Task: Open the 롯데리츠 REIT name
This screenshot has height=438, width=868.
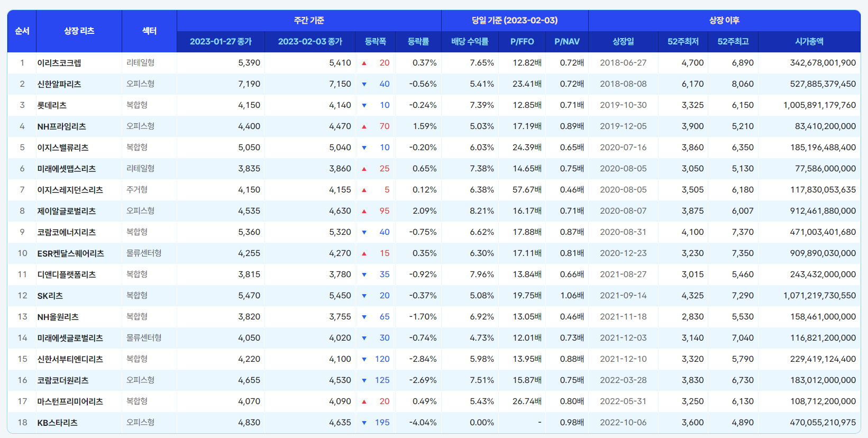Action: pos(52,105)
